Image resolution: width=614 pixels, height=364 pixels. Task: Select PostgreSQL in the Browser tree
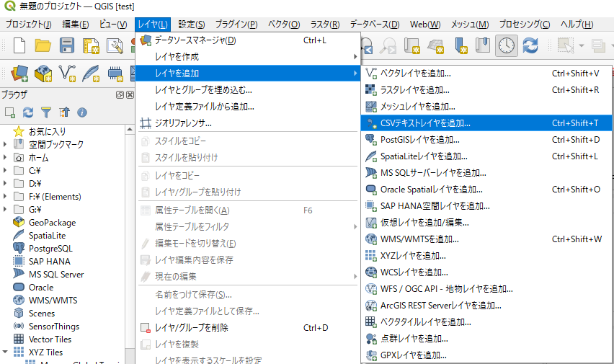click(50, 249)
